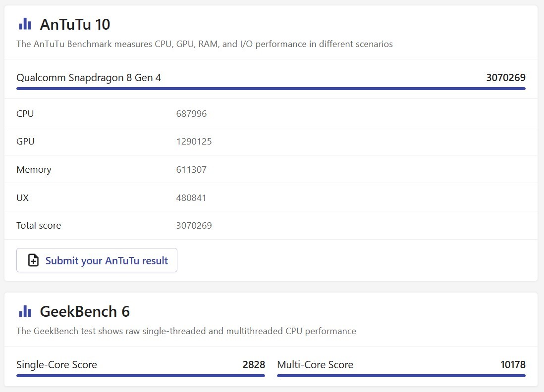Click the Qualcomm Snapdragon 8 Gen 4 label
This screenshot has width=544, height=392.
coord(89,78)
